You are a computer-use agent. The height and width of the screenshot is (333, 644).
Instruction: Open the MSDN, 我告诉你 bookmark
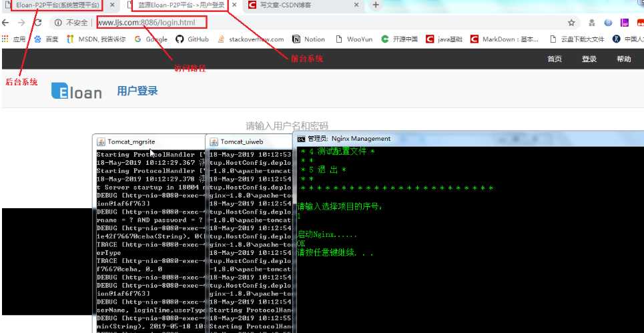tap(96, 39)
